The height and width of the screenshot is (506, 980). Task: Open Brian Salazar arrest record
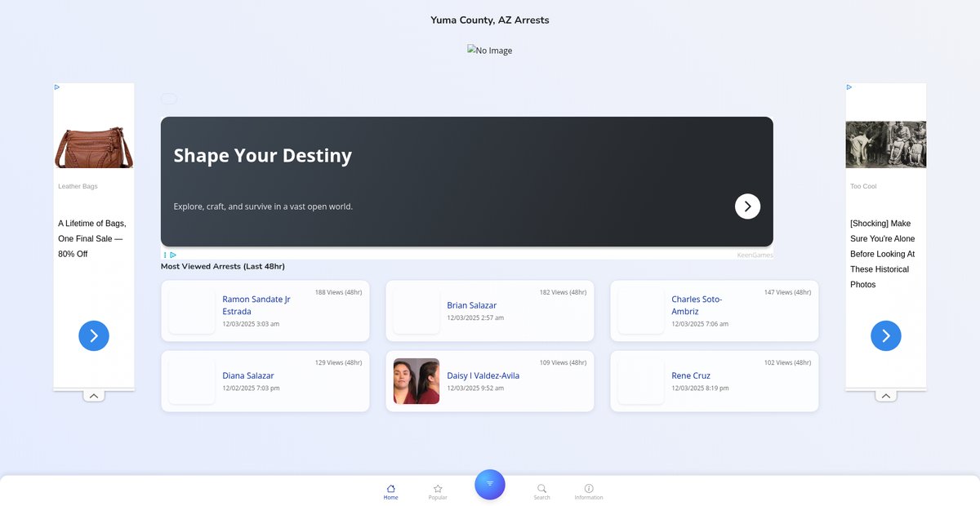[x=471, y=305]
